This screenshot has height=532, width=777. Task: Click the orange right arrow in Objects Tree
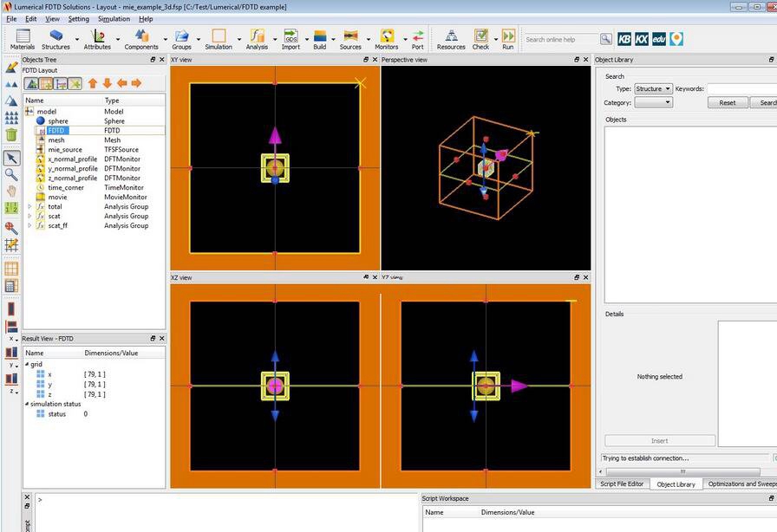136,83
